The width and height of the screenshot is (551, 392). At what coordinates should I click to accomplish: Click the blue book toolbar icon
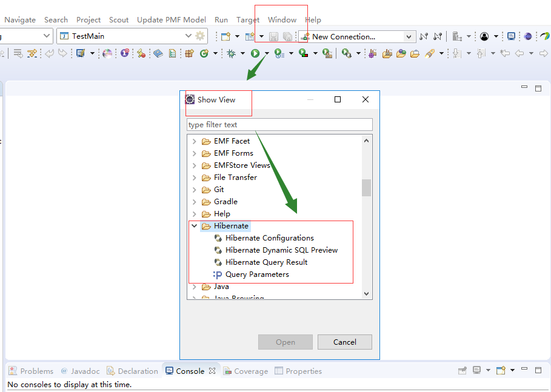[x=158, y=53]
